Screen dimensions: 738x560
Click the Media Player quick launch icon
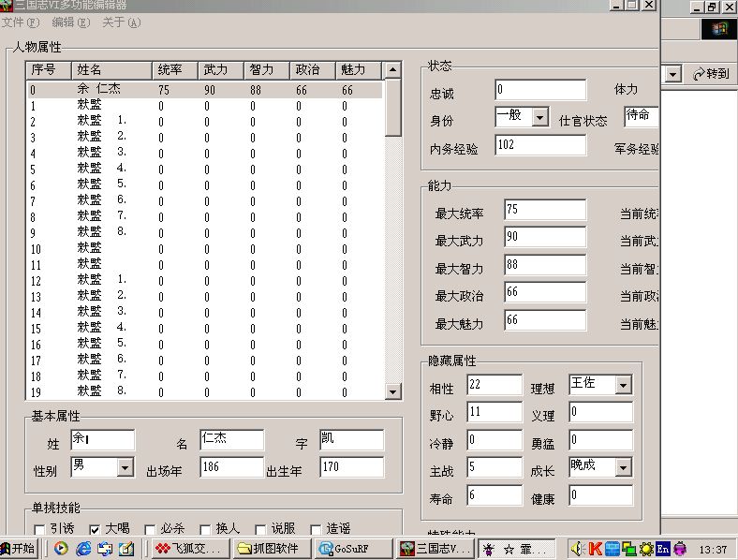(x=61, y=549)
